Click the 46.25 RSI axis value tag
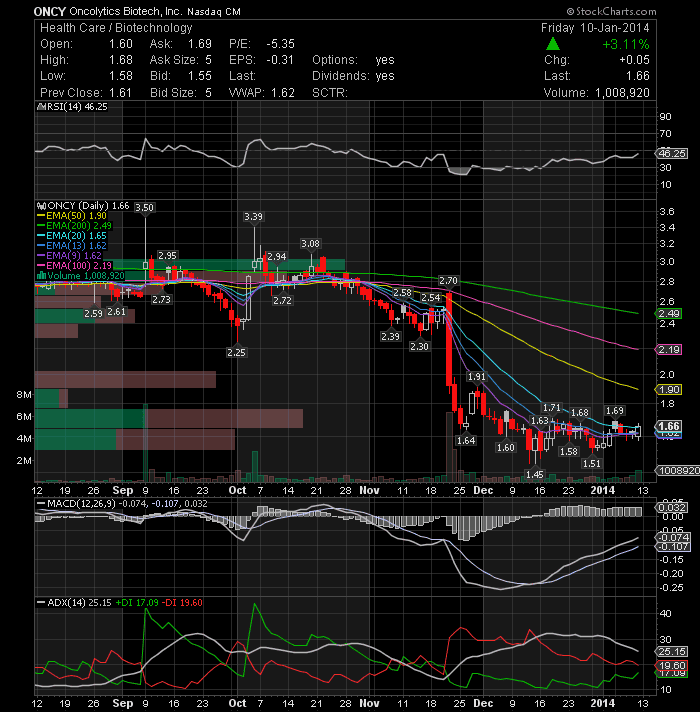 [x=672, y=153]
